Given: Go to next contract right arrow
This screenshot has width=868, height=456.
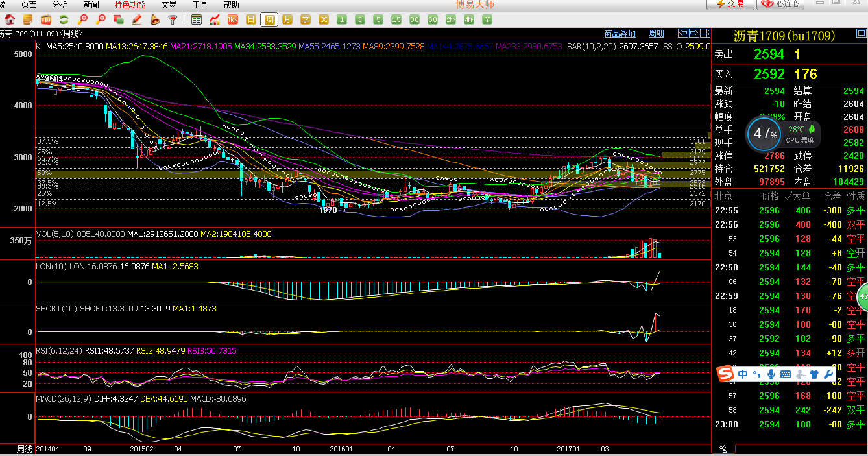Looking at the screenshot, I should tap(693, 33).
